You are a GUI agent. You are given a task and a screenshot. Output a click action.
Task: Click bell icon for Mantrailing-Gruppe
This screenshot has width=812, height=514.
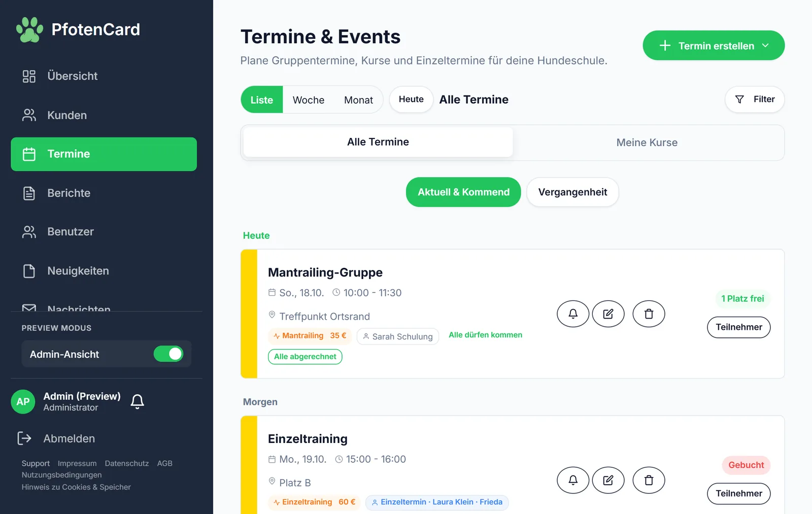coord(573,314)
